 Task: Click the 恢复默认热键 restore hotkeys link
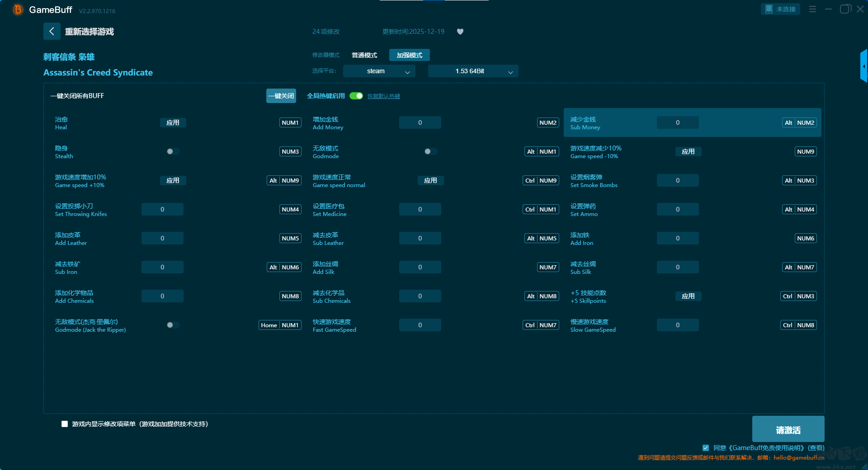pos(383,96)
